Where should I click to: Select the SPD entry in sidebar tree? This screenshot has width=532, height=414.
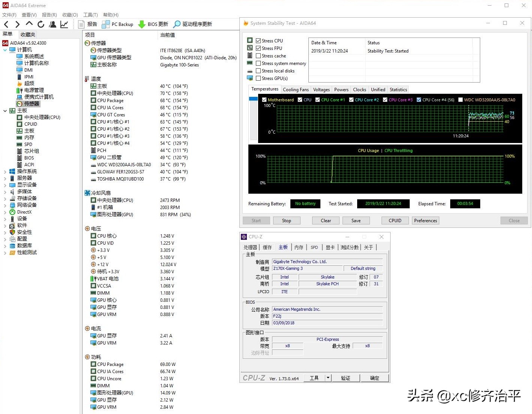point(28,144)
